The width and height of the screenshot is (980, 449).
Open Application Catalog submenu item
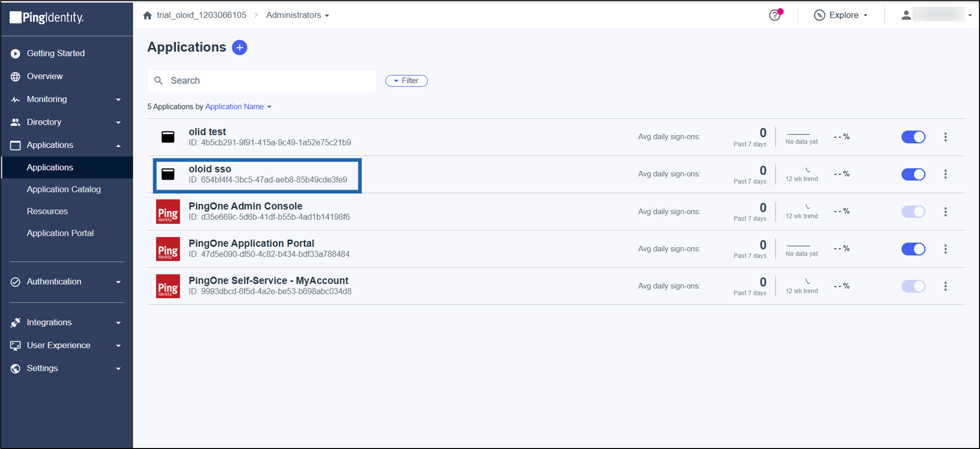(x=64, y=189)
